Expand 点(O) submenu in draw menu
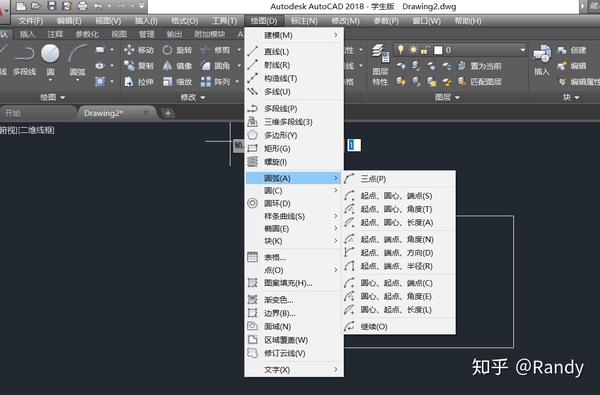The image size is (600, 395). coord(293,270)
